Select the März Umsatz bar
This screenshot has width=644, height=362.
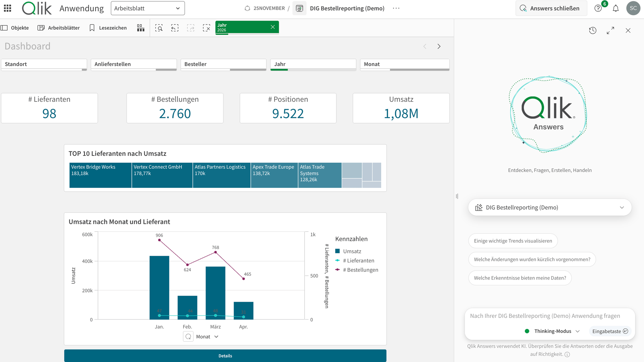[x=215, y=293]
